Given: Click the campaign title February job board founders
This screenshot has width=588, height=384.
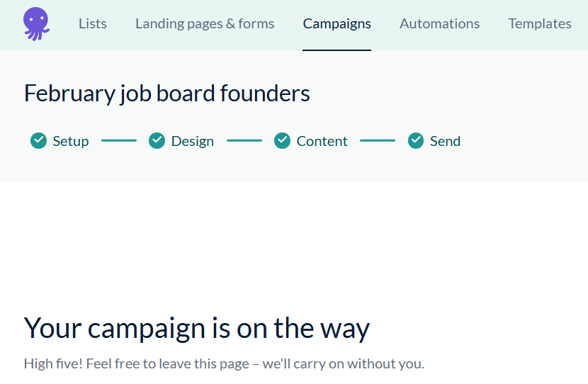Looking at the screenshot, I should (x=167, y=94).
